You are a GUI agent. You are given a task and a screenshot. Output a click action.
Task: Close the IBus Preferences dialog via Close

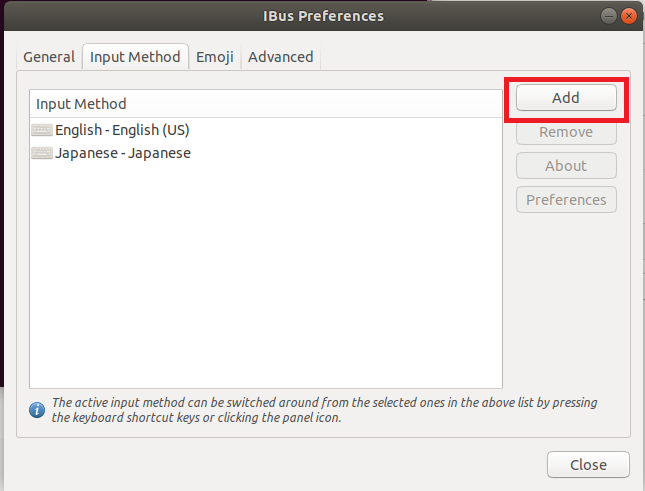[588, 465]
